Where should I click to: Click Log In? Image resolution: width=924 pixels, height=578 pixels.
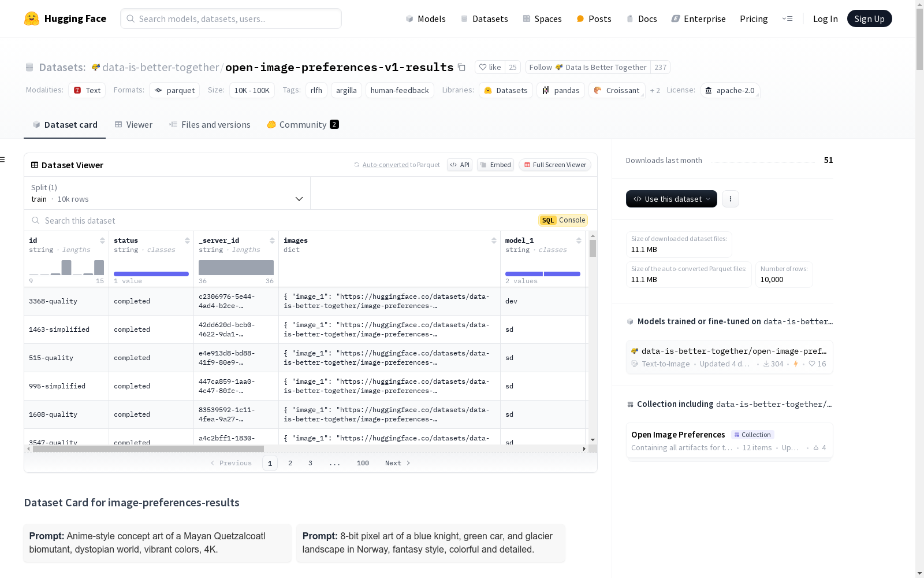click(825, 18)
